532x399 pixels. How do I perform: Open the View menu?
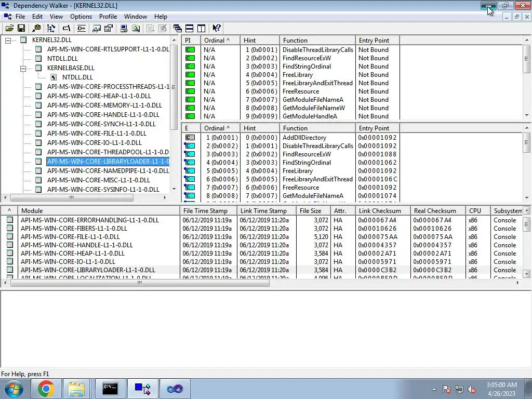click(56, 16)
